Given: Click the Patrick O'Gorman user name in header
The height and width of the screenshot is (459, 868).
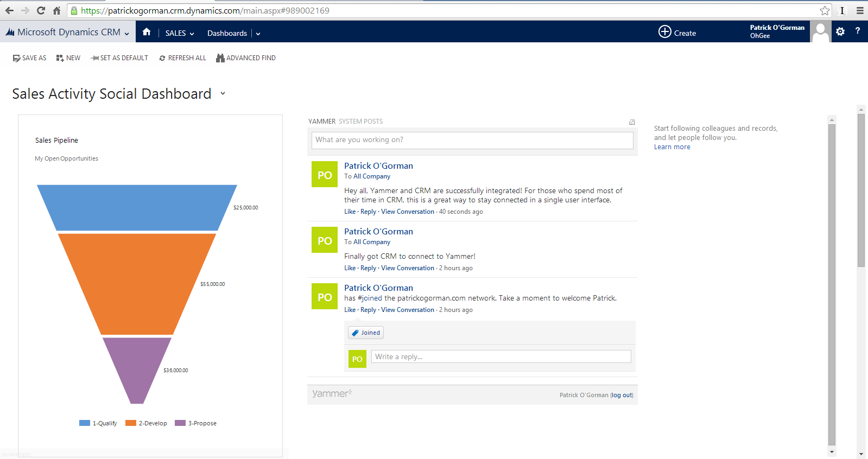Looking at the screenshot, I should point(777,28).
